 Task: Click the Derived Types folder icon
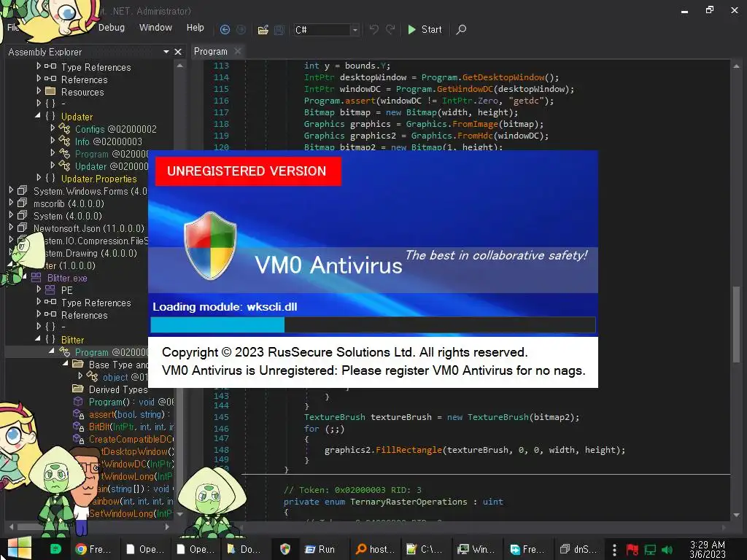point(77,389)
